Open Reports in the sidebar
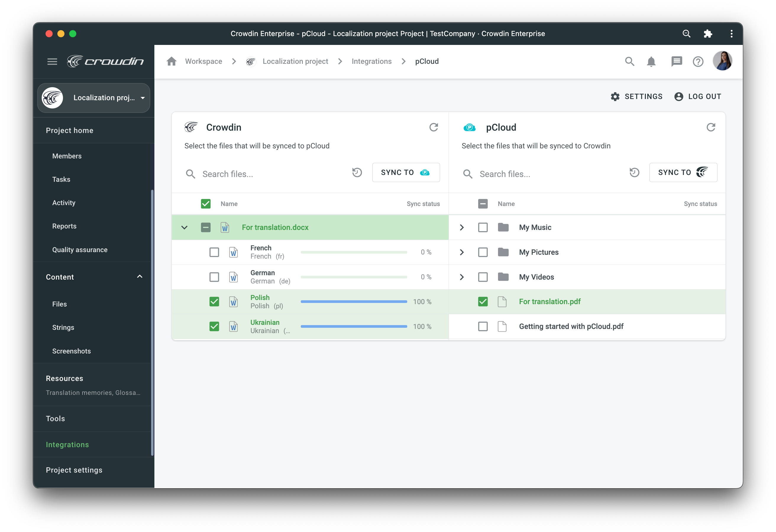This screenshot has width=776, height=532. coord(64,226)
